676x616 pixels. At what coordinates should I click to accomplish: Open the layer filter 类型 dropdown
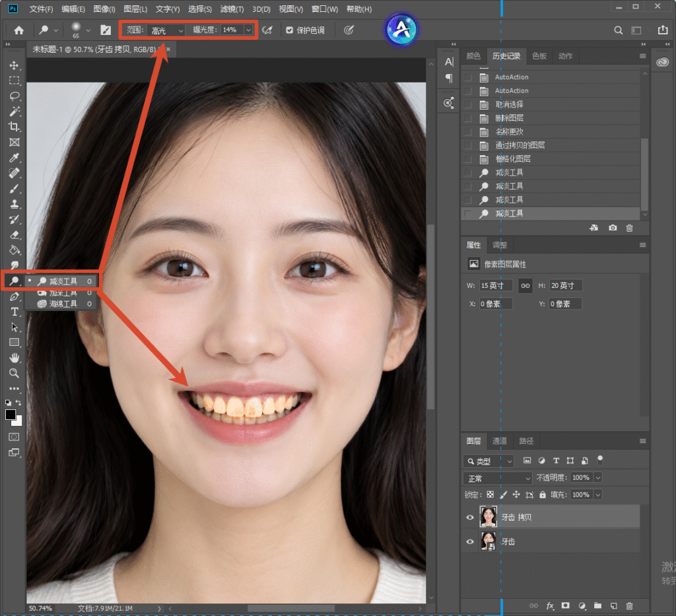point(489,461)
